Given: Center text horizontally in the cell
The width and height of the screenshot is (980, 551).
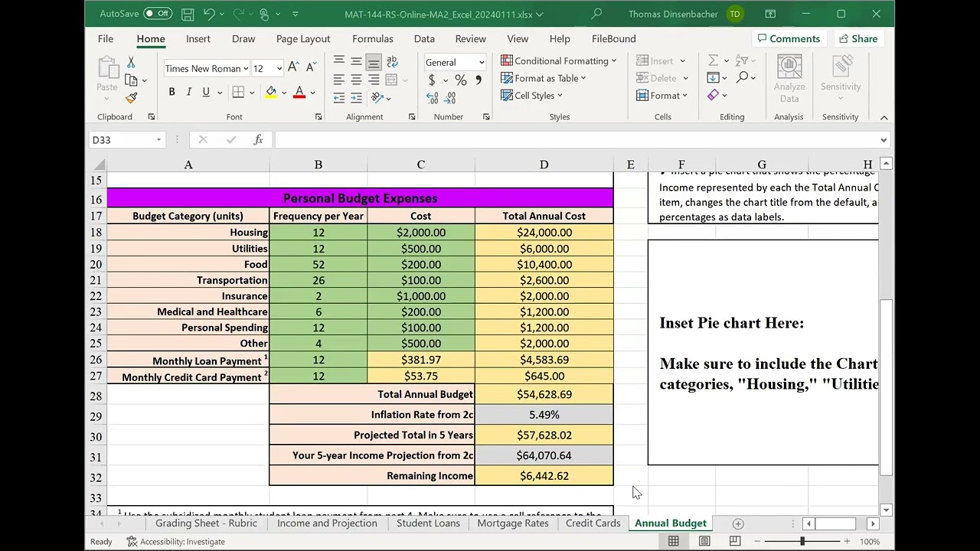Looking at the screenshot, I should coord(356,80).
